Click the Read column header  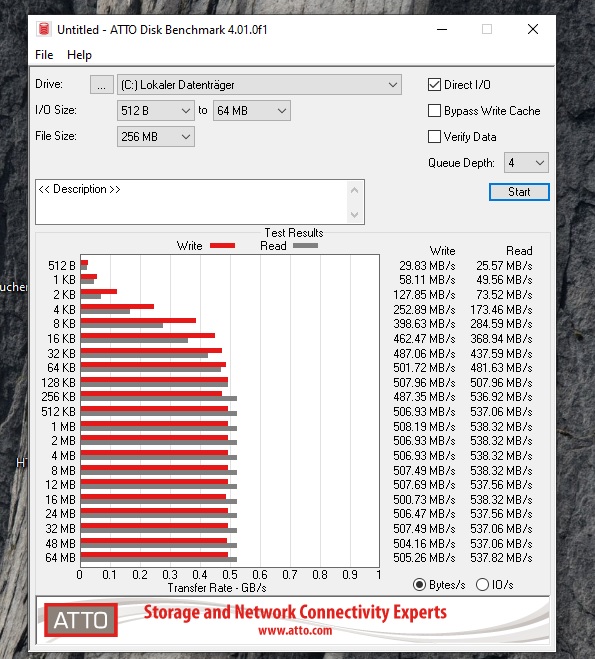[519, 251]
